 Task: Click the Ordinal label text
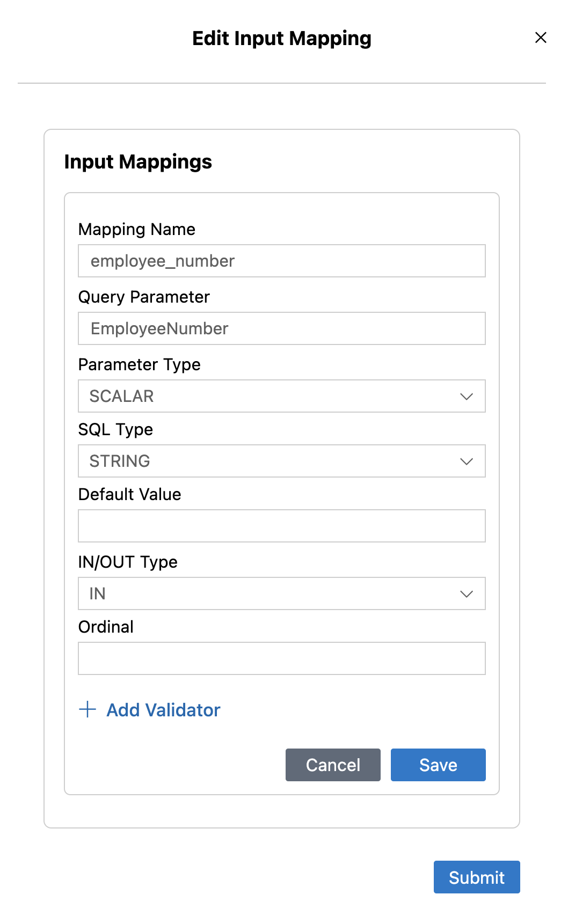point(106,627)
